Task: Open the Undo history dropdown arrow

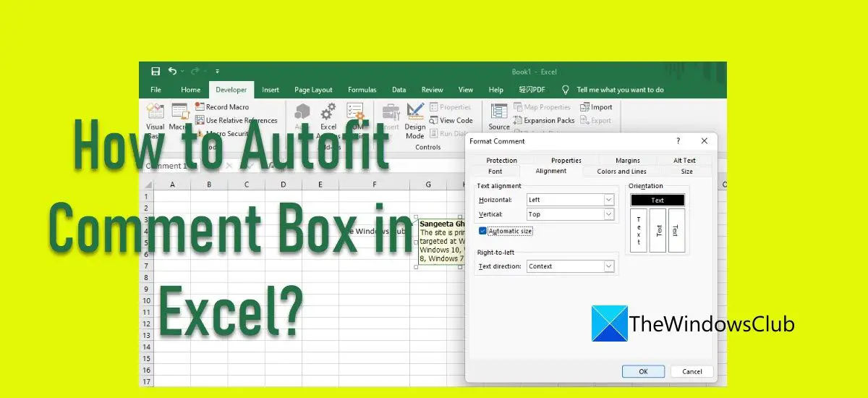Action: (182, 72)
